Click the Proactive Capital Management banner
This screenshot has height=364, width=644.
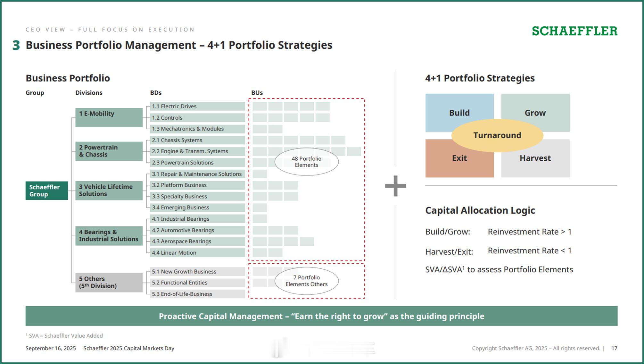pyautogui.click(x=321, y=316)
